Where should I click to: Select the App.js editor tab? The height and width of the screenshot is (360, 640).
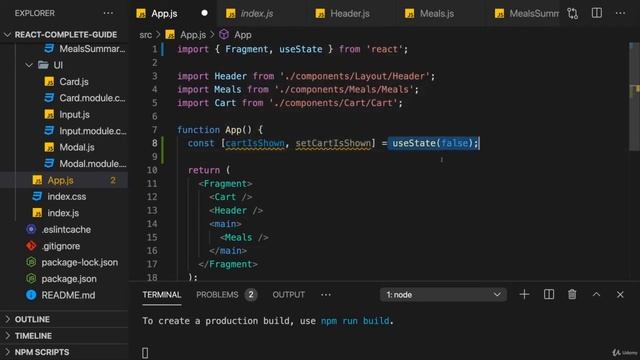pyautogui.click(x=173, y=13)
